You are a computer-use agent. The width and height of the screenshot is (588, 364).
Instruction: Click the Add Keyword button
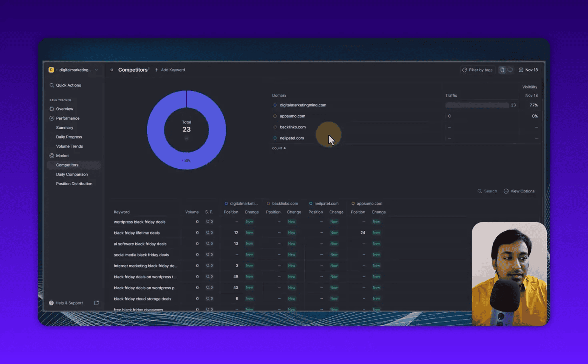tap(170, 70)
